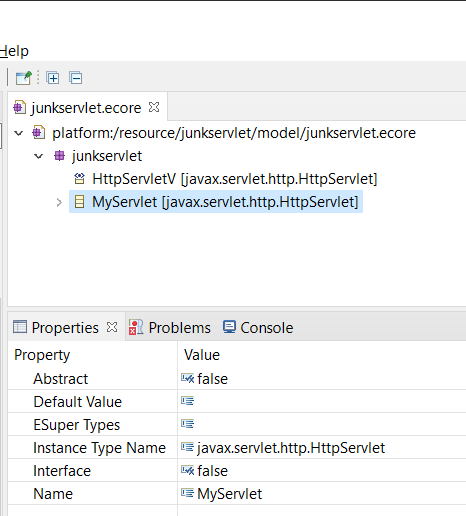Open the Help menu

[x=14, y=51]
